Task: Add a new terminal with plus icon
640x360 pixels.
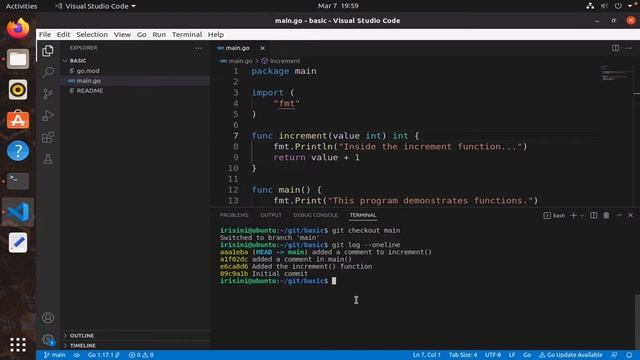Action: tap(573, 215)
